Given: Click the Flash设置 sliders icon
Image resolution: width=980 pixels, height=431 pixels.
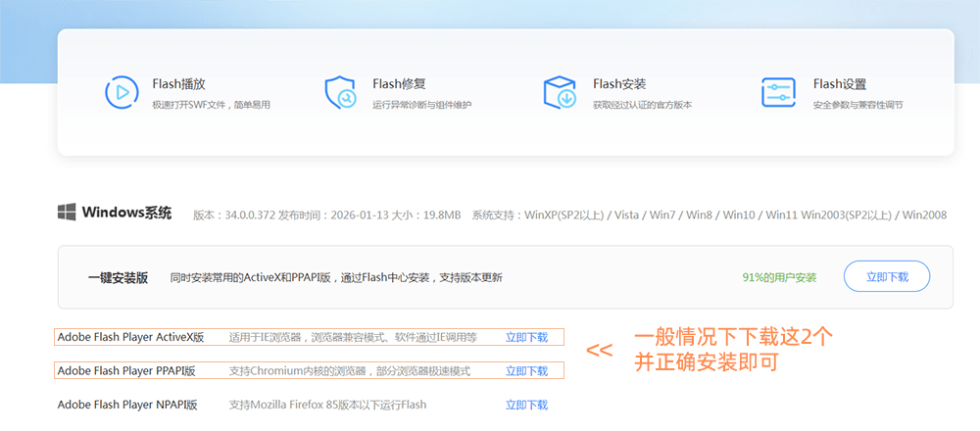Looking at the screenshot, I should coord(778,92).
